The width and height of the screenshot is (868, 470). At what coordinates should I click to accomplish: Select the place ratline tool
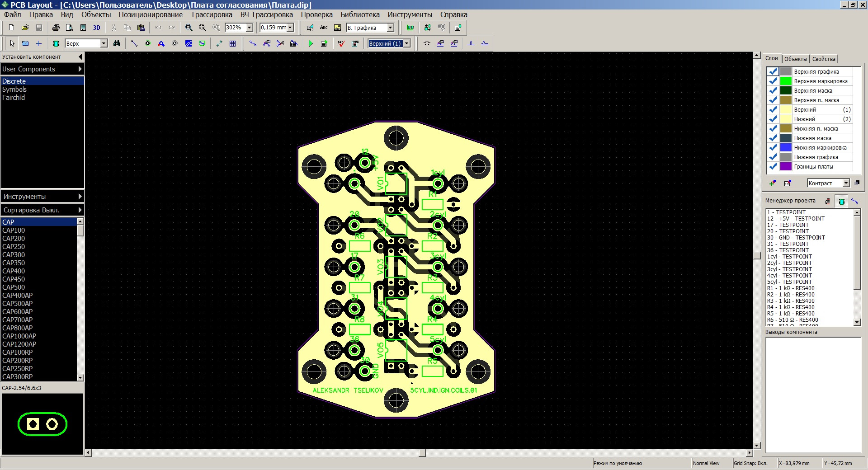tap(134, 43)
